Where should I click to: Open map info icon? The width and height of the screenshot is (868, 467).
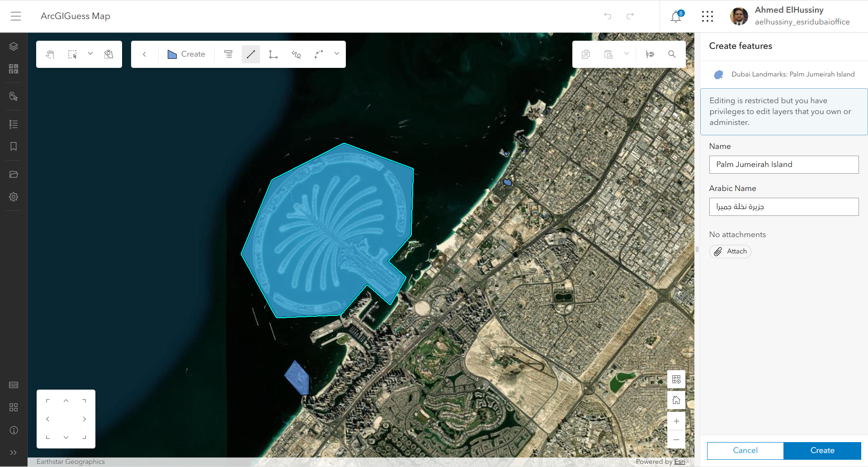tap(14, 430)
